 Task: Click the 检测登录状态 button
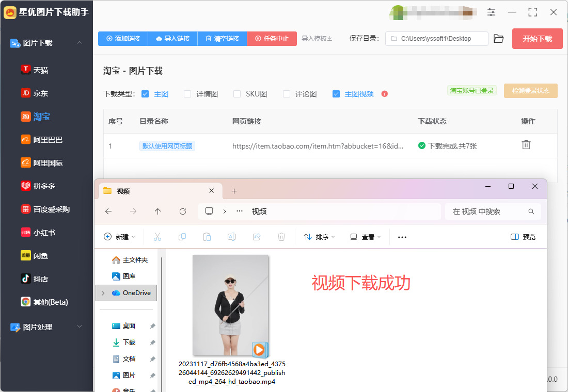(x=530, y=90)
